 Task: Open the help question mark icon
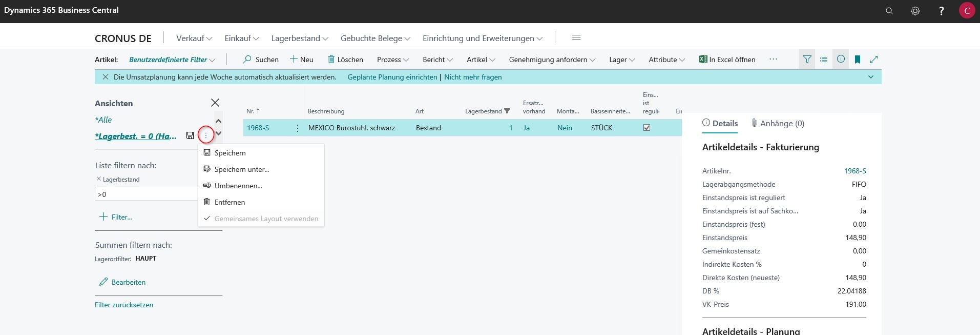click(x=941, y=11)
